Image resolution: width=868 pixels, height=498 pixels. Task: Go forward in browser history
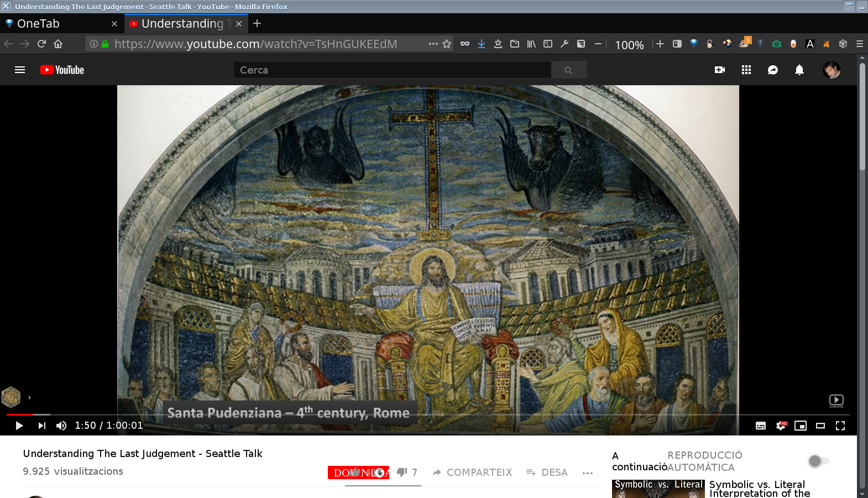coord(25,44)
